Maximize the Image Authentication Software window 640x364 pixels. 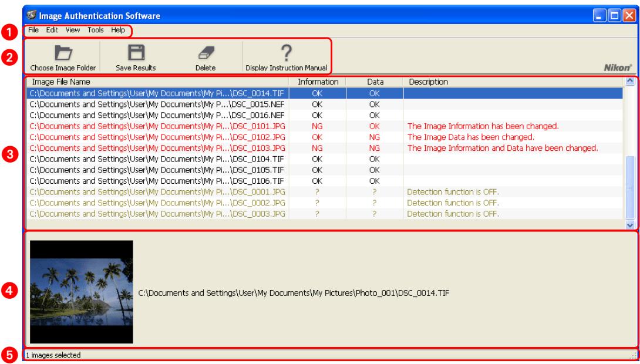(x=614, y=16)
